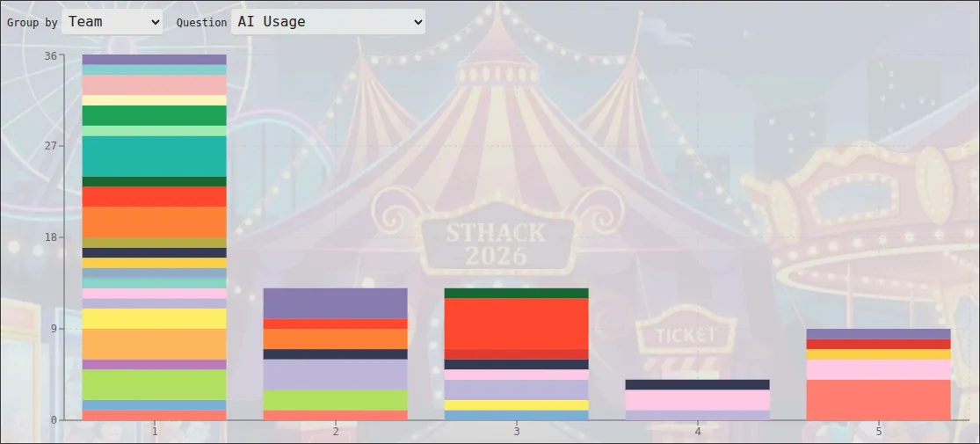Click the x-axis label '5'
The image size is (980, 444).
point(879,432)
